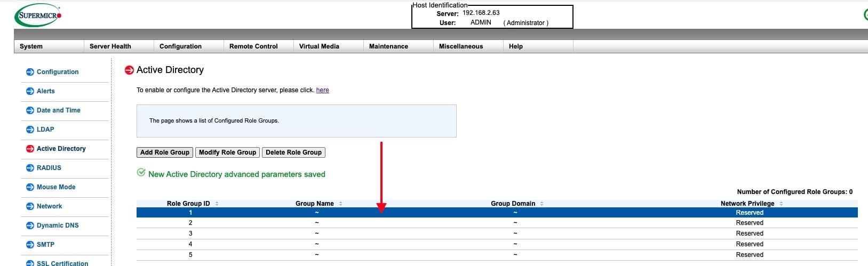
Task: Click the arrow icon beside SMTP
Action: pyautogui.click(x=30, y=245)
